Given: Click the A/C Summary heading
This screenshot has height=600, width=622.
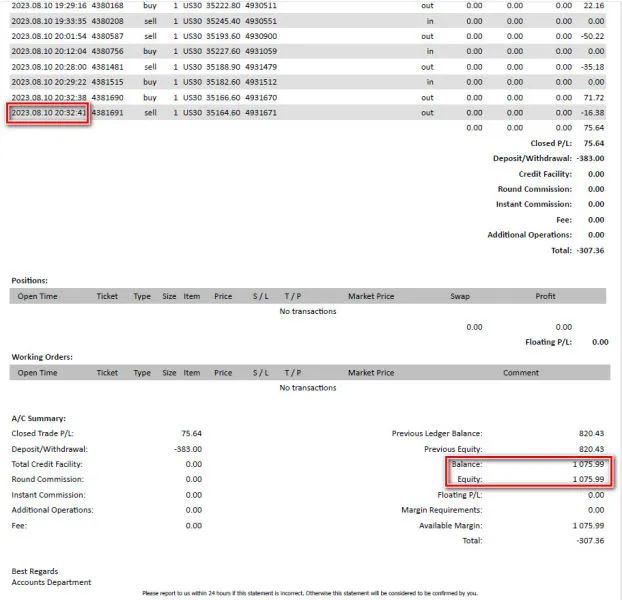Looking at the screenshot, I should (38, 418).
